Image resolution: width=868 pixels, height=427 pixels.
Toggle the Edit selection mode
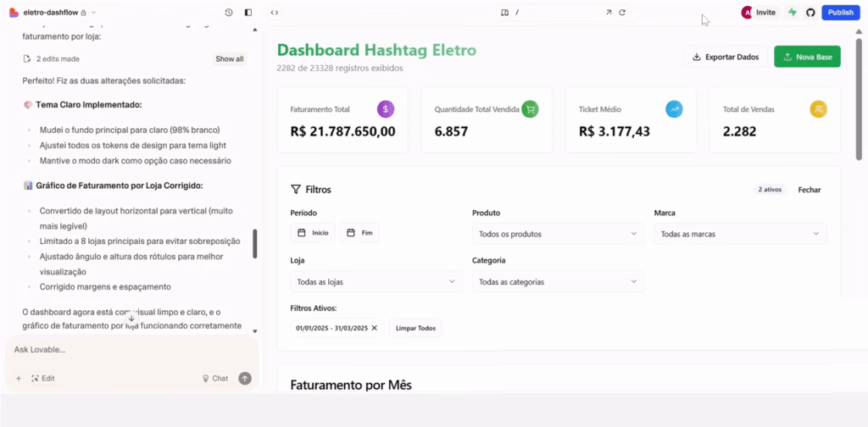(x=43, y=379)
